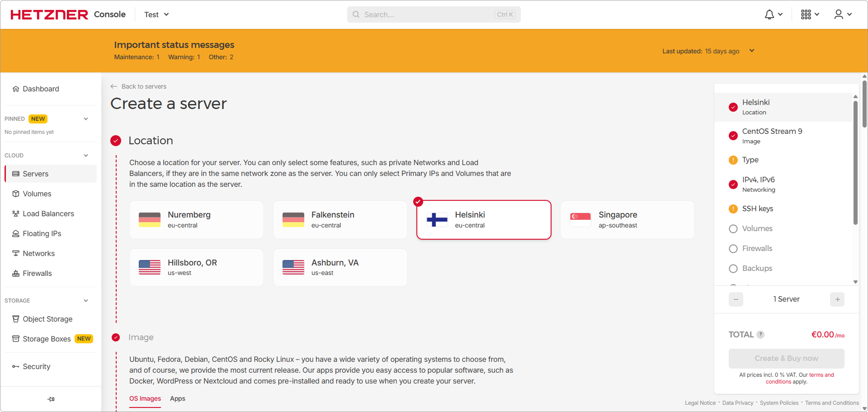
Task: Click the Helsinki Location summary step
Action: 783,107
